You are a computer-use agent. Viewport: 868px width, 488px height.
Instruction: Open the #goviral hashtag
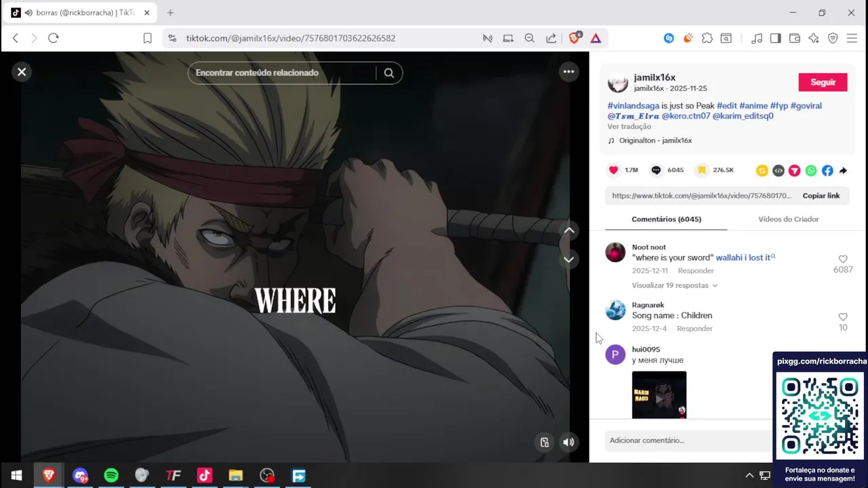[x=806, y=106]
